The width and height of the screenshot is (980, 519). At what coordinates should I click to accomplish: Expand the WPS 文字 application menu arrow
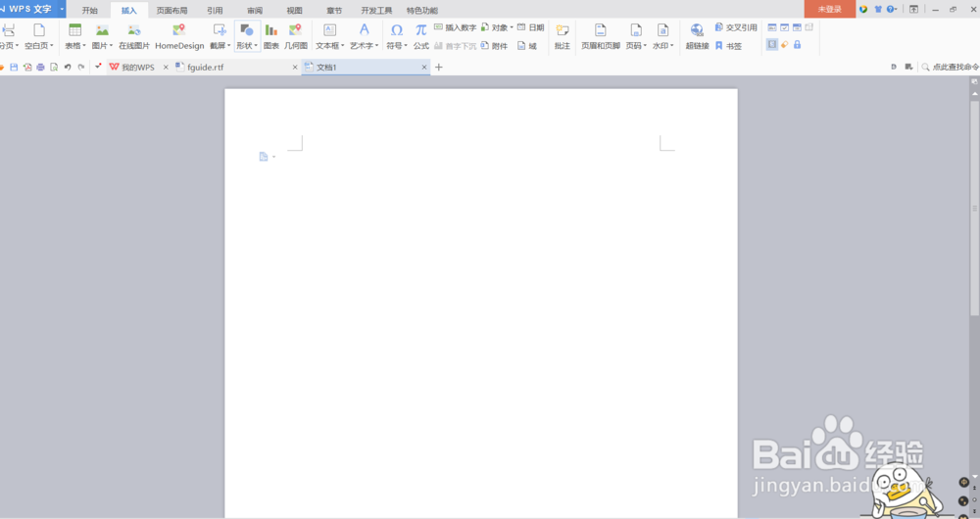pyautogui.click(x=62, y=9)
